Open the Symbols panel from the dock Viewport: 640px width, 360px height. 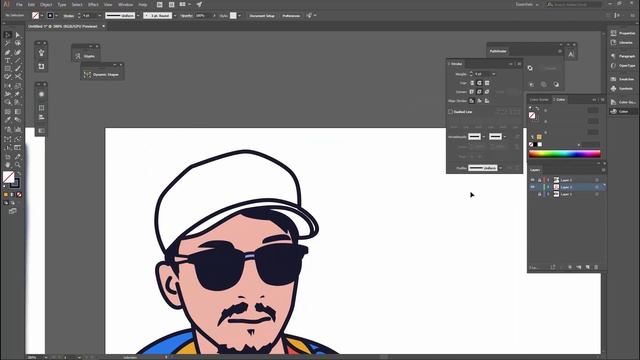623,89
